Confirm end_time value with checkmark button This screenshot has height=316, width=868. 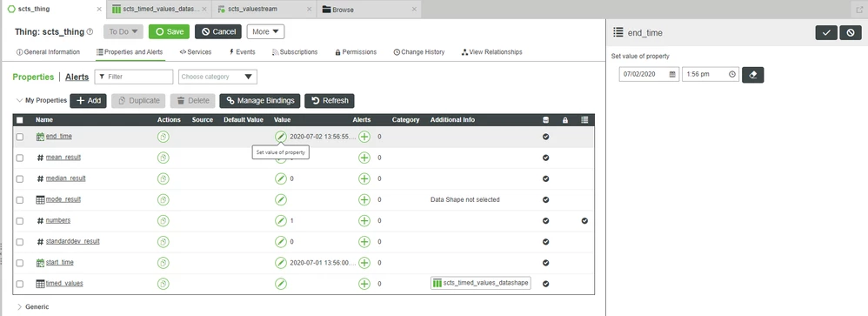[x=826, y=33]
